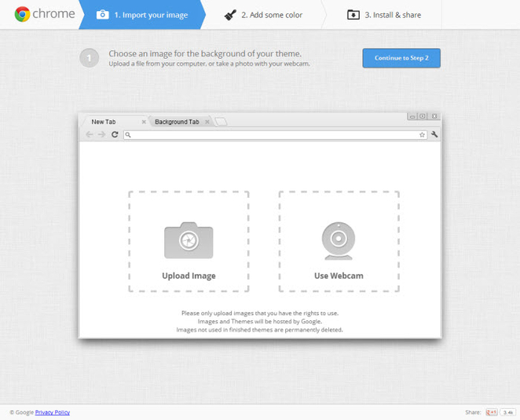Click the large camera upload icon

(189, 240)
